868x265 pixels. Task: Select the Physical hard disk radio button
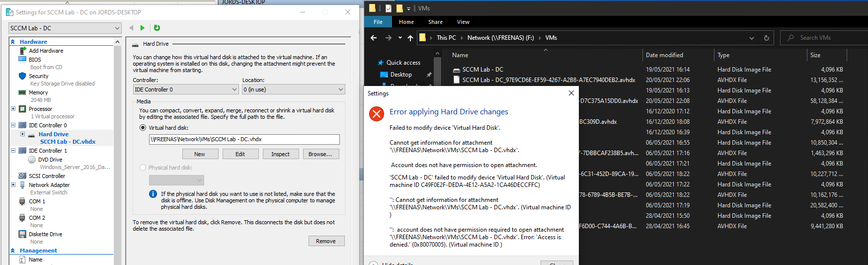click(x=143, y=168)
